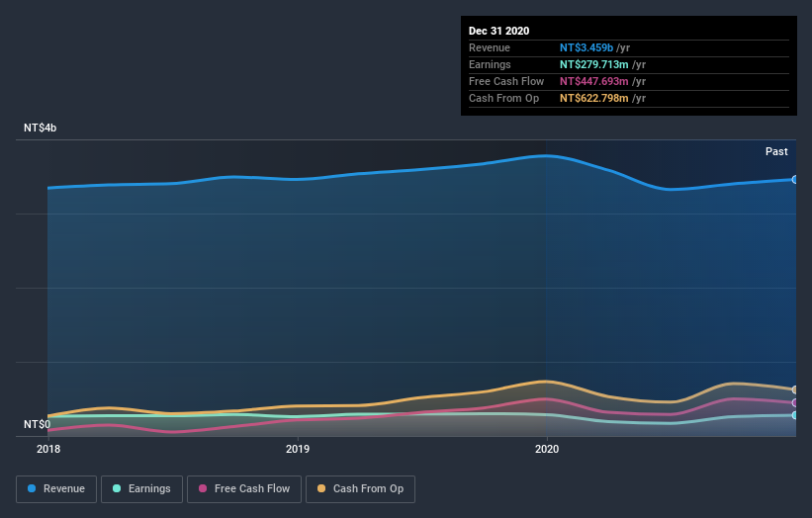Toggle the Free Cash Flow legend button
The image size is (812, 518).
pyautogui.click(x=244, y=489)
